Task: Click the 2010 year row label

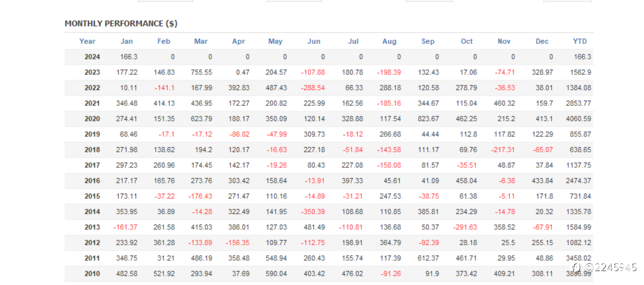Action: click(x=92, y=274)
